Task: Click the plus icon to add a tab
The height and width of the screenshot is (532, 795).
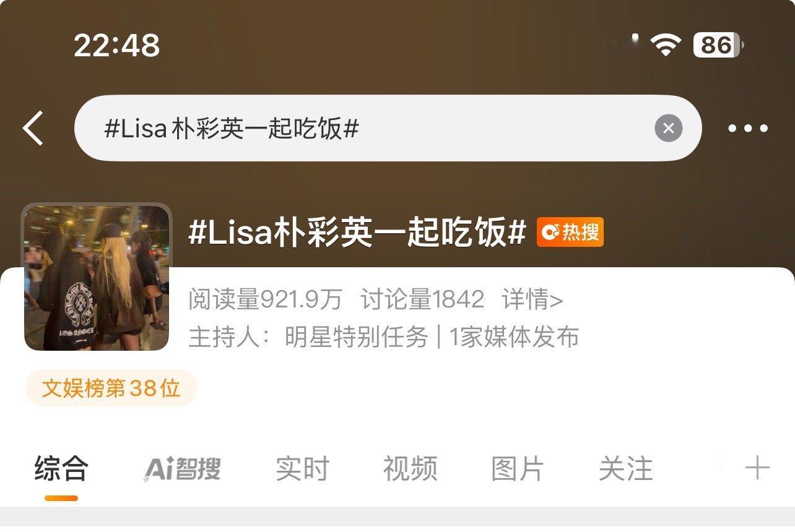Action: click(757, 468)
